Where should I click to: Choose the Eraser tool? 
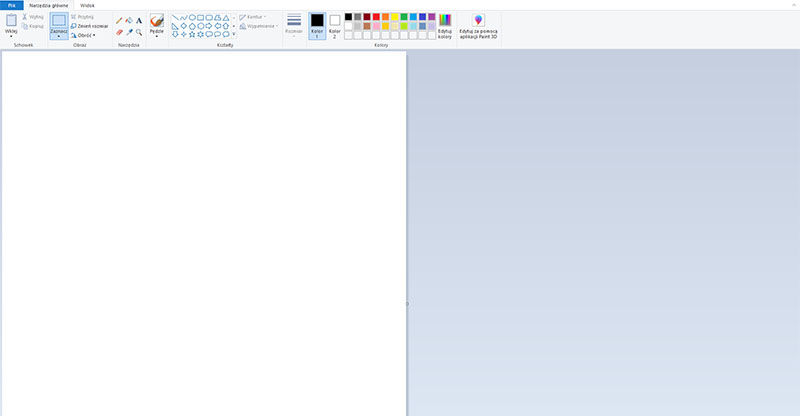(x=119, y=32)
